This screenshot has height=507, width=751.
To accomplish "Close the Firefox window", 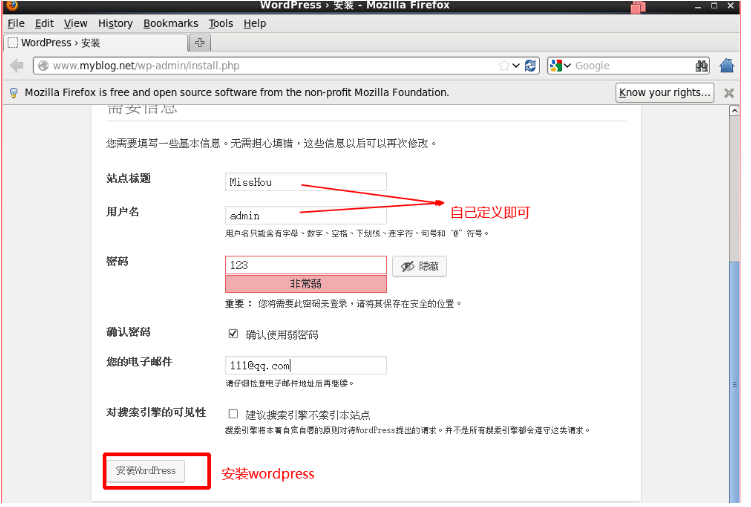I will tap(730, 6).
